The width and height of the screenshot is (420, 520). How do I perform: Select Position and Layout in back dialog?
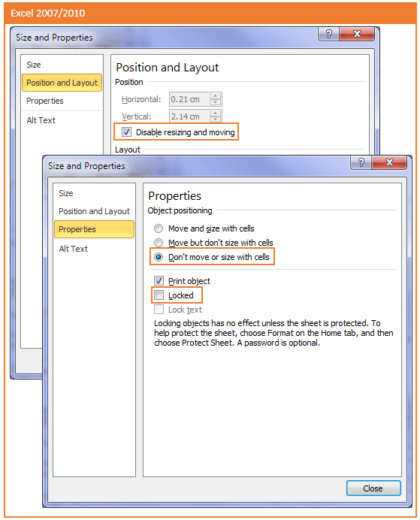tap(62, 83)
